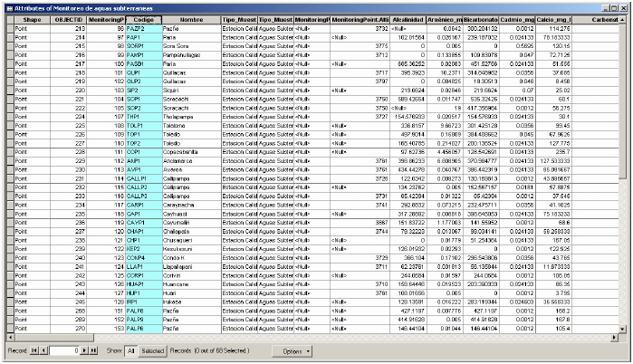The width and height of the screenshot is (633, 364).
Task: Click the record number input field
Action: (64, 350)
